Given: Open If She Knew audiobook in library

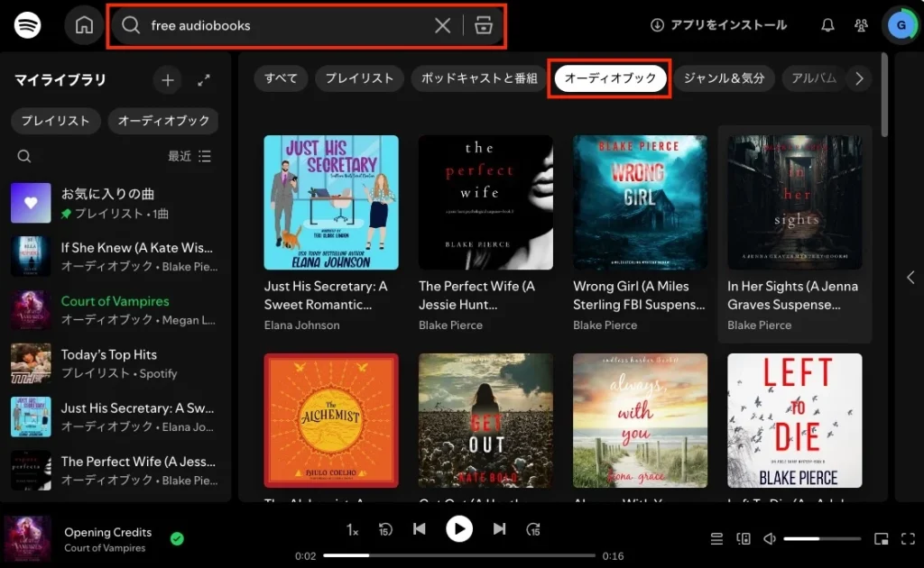Looking at the screenshot, I should [x=115, y=257].
